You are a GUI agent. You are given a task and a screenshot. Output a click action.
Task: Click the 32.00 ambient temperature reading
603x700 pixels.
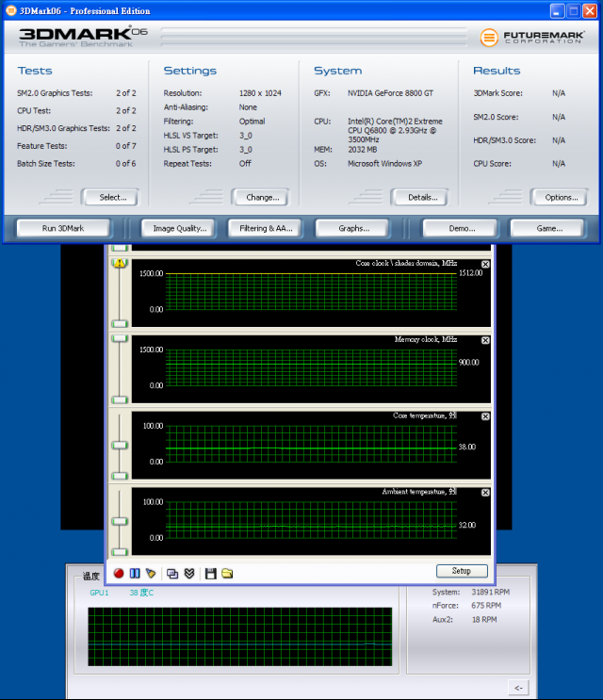[467, 525]
